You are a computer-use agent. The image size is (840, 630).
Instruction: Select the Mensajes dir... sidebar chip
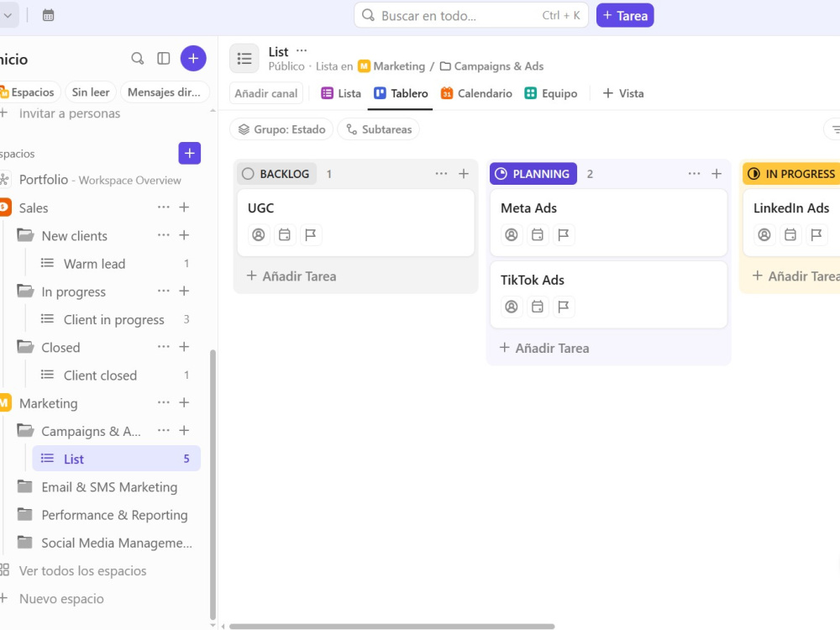(x=165, y=92)
